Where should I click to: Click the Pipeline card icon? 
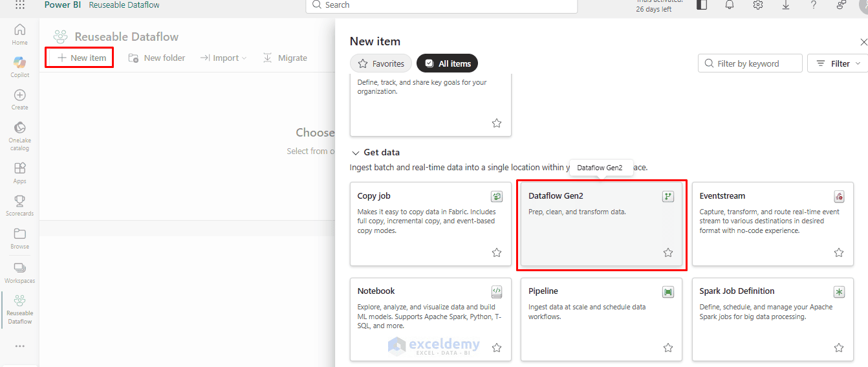668,292
